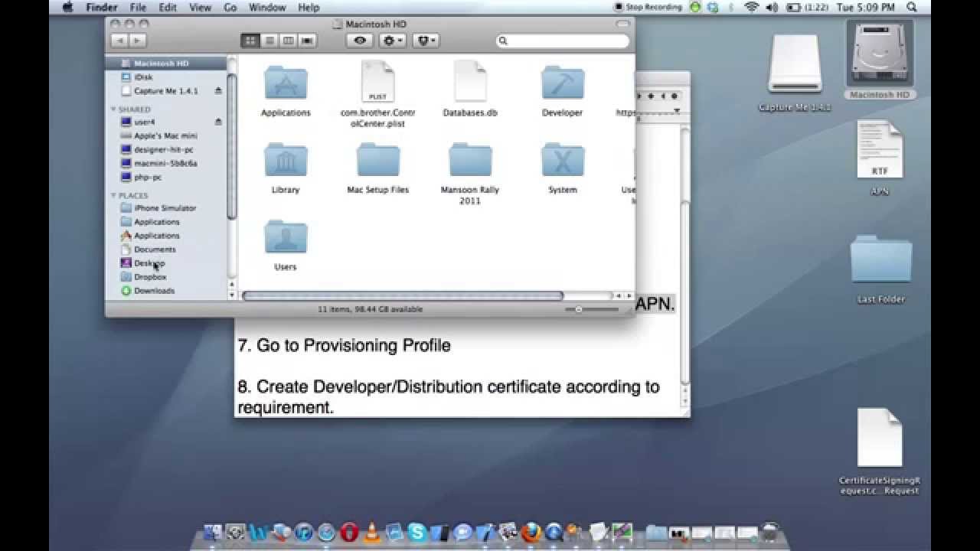
Task: Eject Capture Me 1.4.1 in sidebar
Action: (218, 91)
